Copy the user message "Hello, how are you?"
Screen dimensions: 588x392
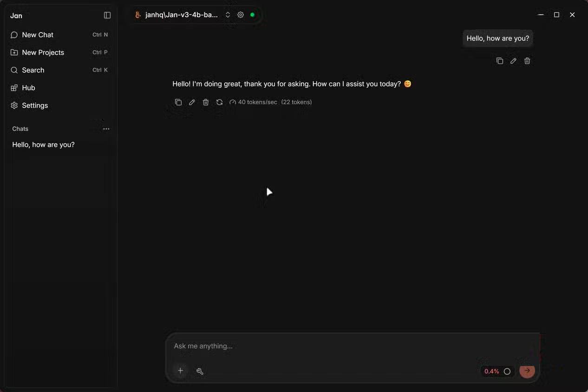pos(500,61)
